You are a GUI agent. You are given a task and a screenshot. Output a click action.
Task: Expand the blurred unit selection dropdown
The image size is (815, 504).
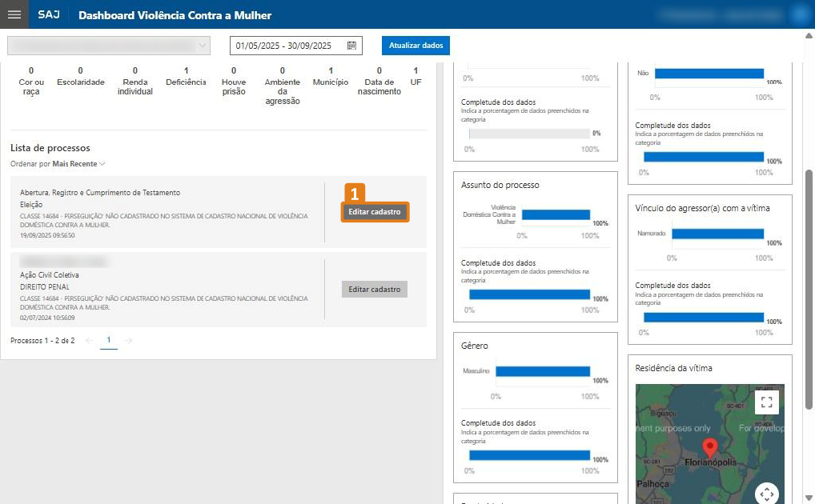[x=109, y=46]
